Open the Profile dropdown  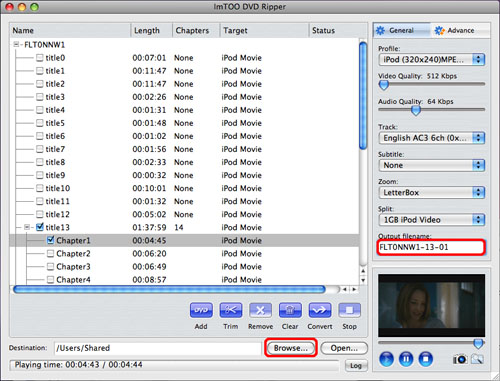point(432,60)
